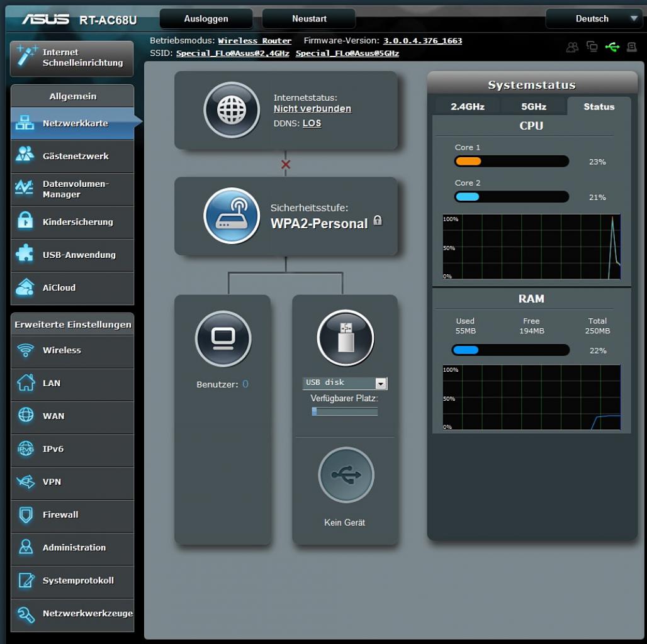
Task: Open Kindersicherung page
Action: click(x=72, y=222)
